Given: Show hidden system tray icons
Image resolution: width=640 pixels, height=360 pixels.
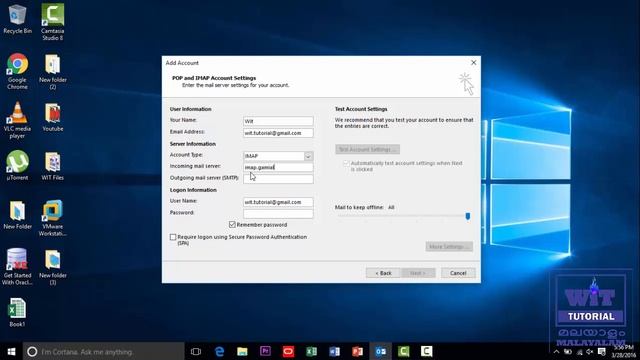Looking at the screenshot, I should click(x=556, y=352).
